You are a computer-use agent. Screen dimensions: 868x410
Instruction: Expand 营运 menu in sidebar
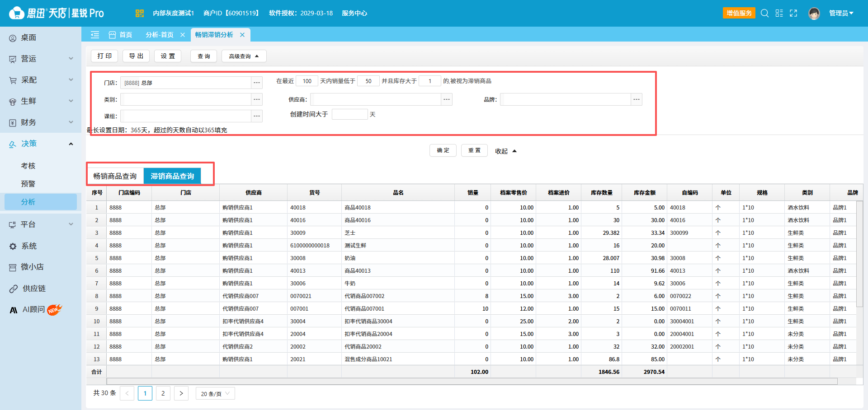41,59
